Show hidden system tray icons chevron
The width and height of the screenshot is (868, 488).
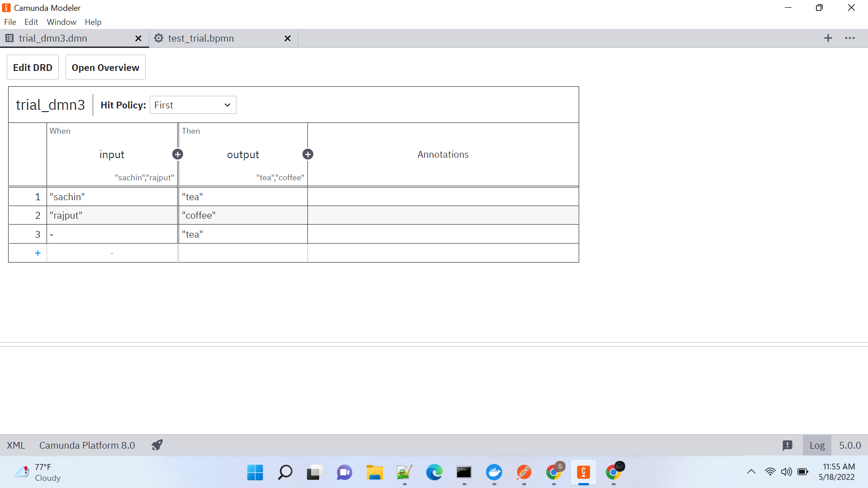tap(751, 472)
